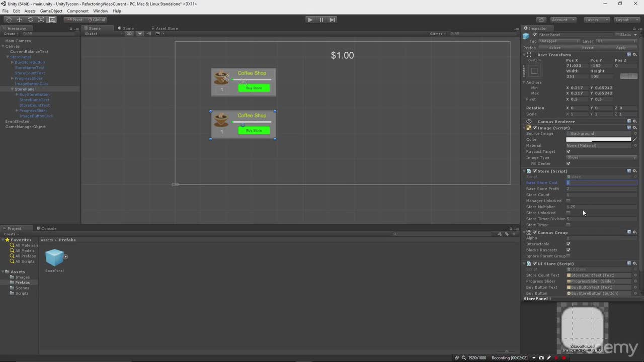Collapse the Canvas object in Hierarchy
644x362 pixels.
3,46
